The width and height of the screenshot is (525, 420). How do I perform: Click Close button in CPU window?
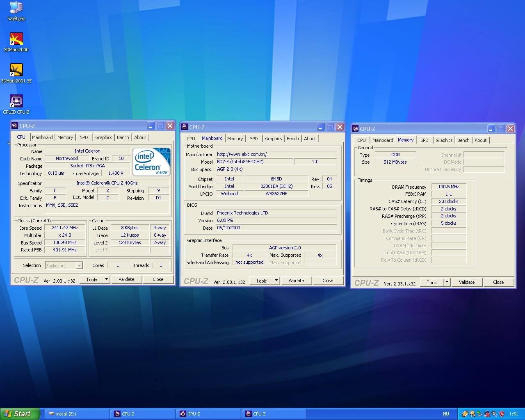click(x=158, y=279)
